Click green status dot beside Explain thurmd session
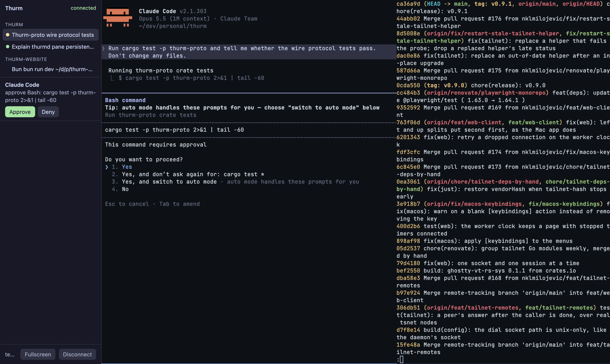 click(8, 47)
